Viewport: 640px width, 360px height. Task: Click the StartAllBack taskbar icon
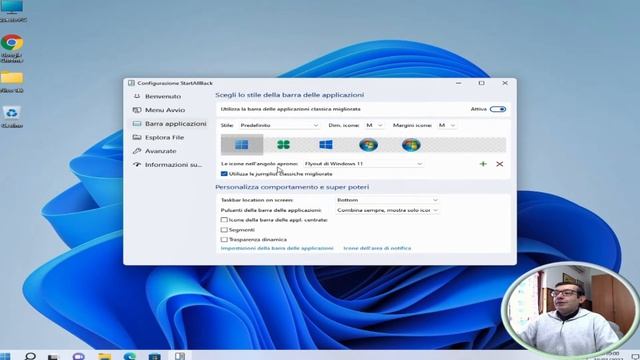tap(180, 356)
